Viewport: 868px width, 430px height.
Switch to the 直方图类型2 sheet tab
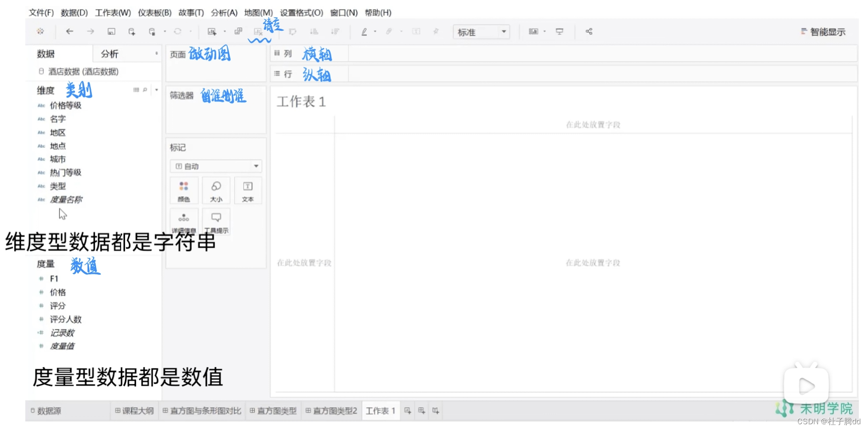click(x=331, y=411)
